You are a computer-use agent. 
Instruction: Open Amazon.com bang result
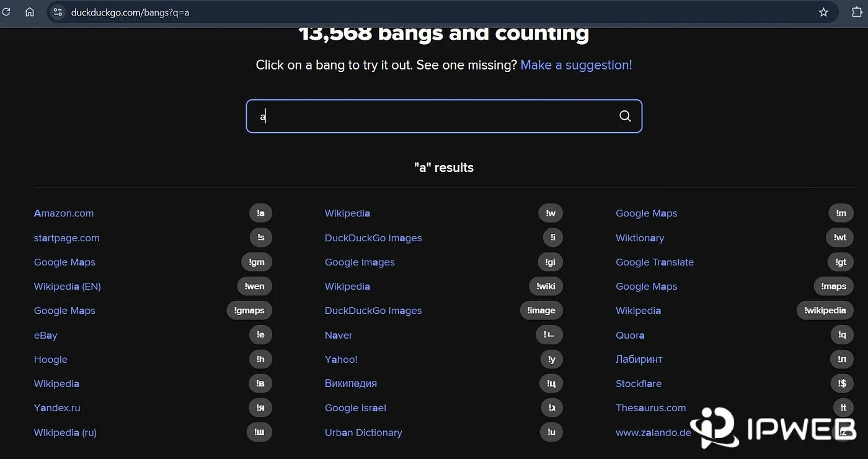point(64,213)
